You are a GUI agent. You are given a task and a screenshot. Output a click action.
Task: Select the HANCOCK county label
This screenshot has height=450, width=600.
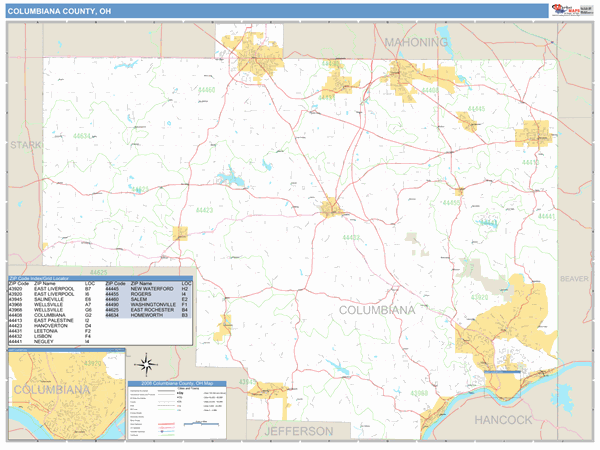(x=504, y=419)
